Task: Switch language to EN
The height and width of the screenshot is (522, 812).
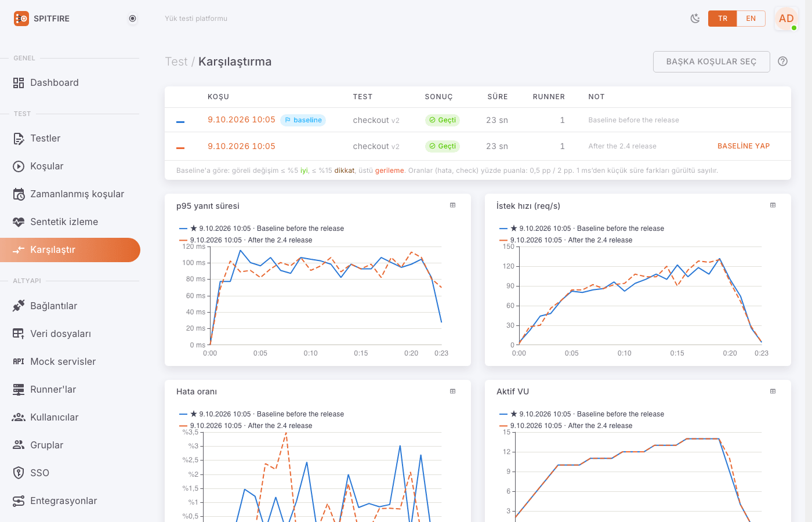Action: (751, 19)
